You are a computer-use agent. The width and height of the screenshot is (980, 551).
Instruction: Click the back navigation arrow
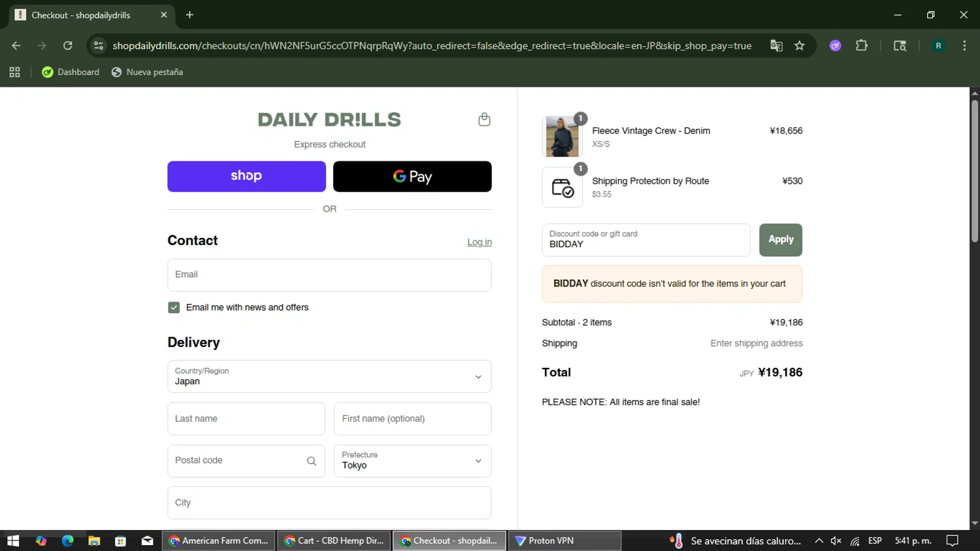tap(16, 46)
